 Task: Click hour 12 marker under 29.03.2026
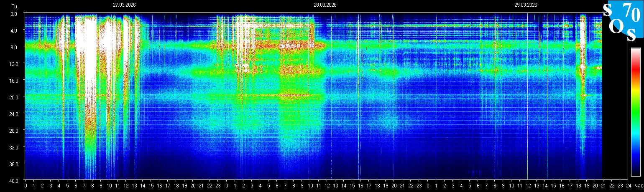tap(528, 185)
